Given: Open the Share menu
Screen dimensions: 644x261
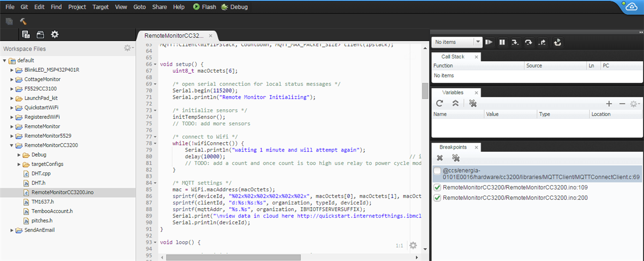Looking at the screenshot, I should click(x=159, y=7).
